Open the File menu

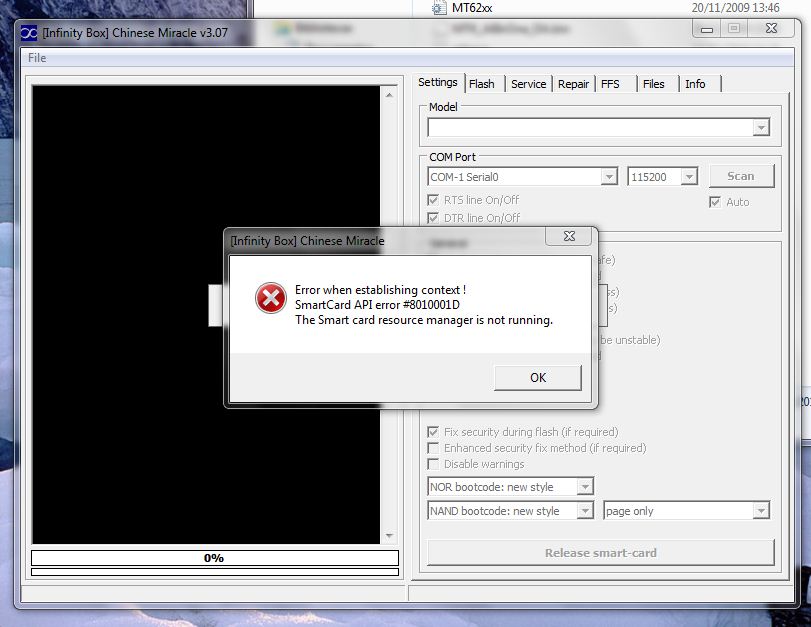37,58
